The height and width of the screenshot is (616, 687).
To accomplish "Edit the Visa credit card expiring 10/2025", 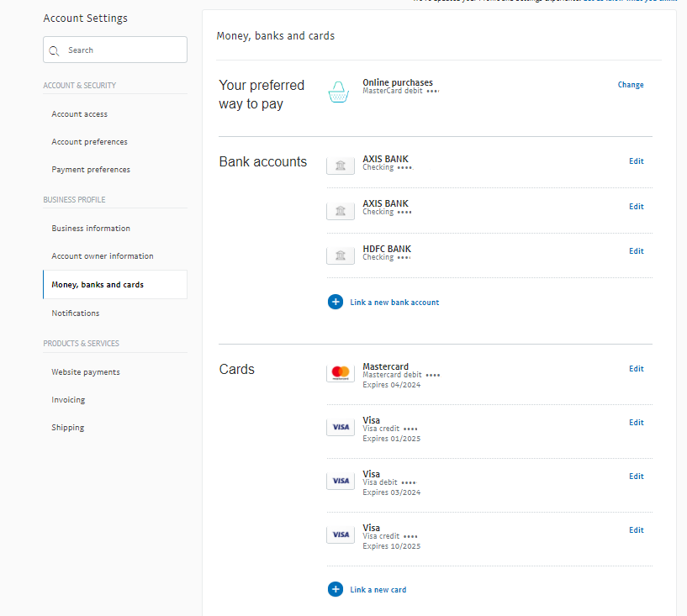I will pyautogui.click(x=637, y=530).
